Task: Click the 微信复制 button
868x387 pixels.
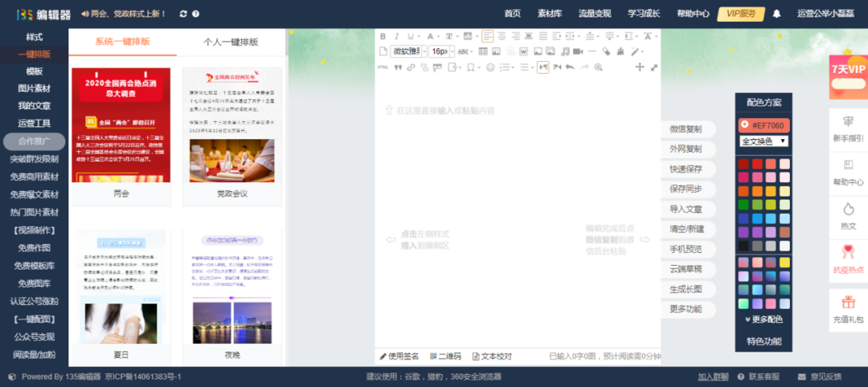Action: tap(686, 129)
